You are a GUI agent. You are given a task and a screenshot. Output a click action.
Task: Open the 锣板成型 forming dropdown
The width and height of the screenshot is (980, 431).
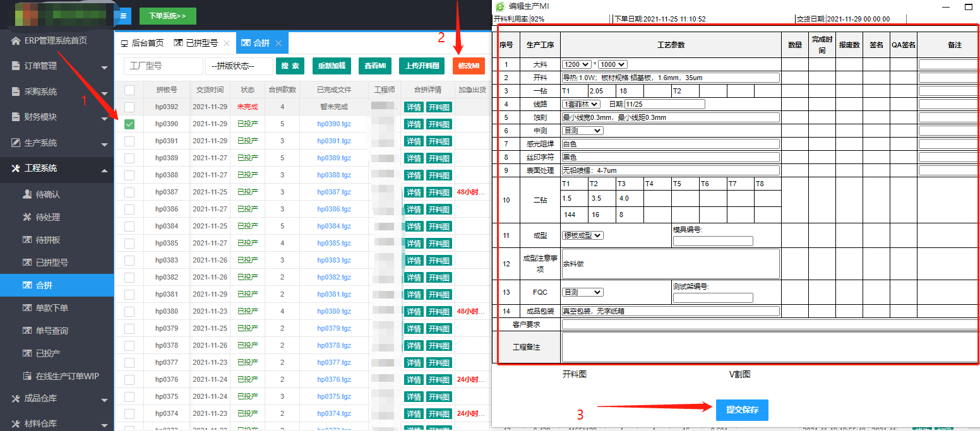tap(583, 235)
